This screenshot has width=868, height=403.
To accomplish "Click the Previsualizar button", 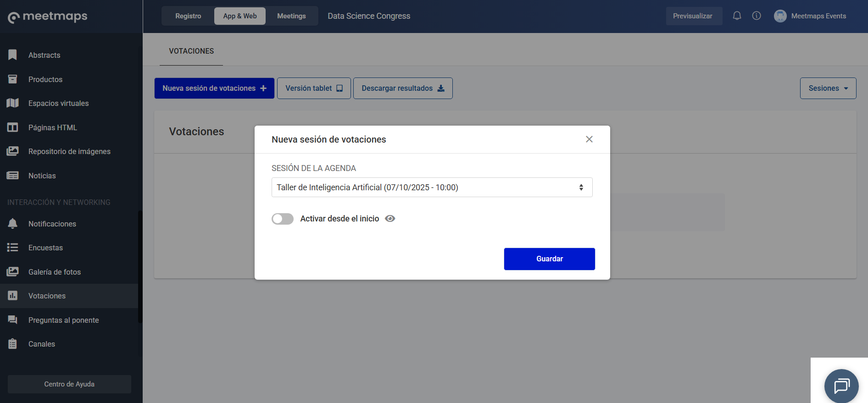I will click(692, 16).
